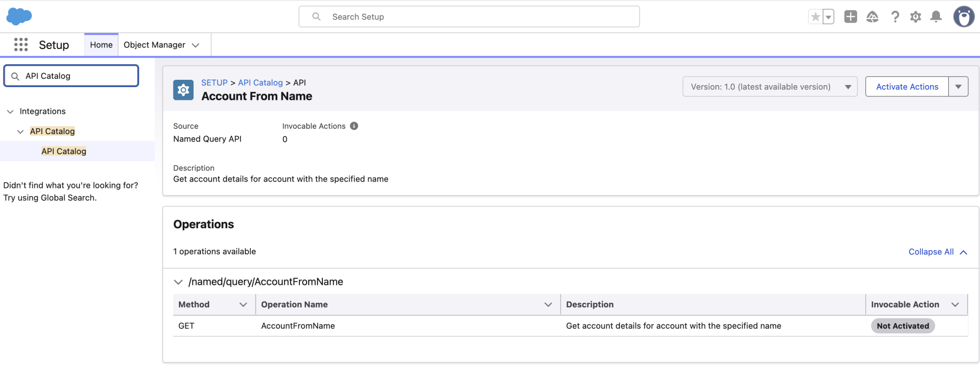Switch to the Home tab

101,45
